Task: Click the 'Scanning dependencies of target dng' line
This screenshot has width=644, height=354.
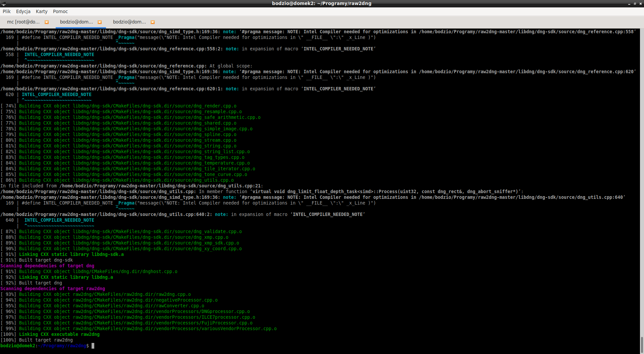Action: point(47,266)
